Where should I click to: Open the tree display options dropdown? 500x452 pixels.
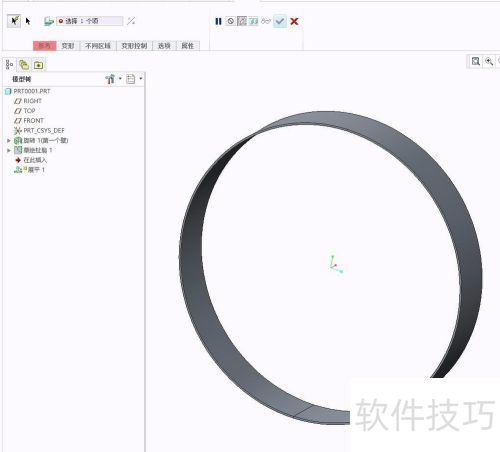[134, 79]
